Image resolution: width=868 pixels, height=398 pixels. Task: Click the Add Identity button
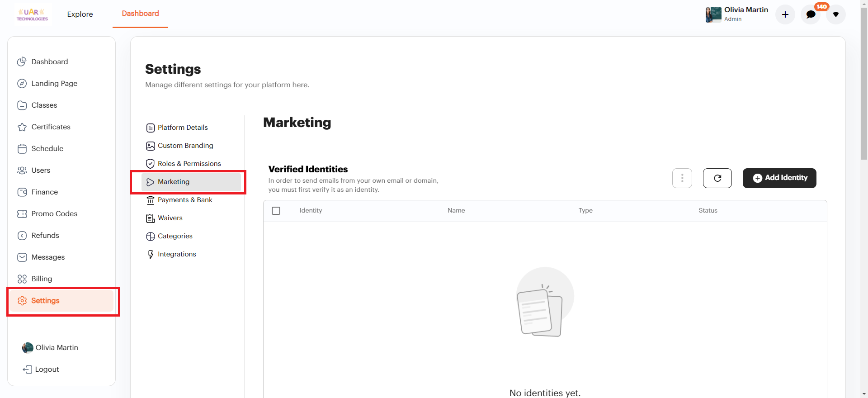[779, 178]
